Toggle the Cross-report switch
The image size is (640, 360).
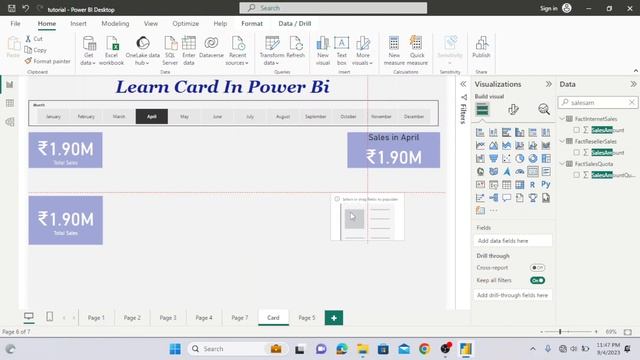(537, 268)
